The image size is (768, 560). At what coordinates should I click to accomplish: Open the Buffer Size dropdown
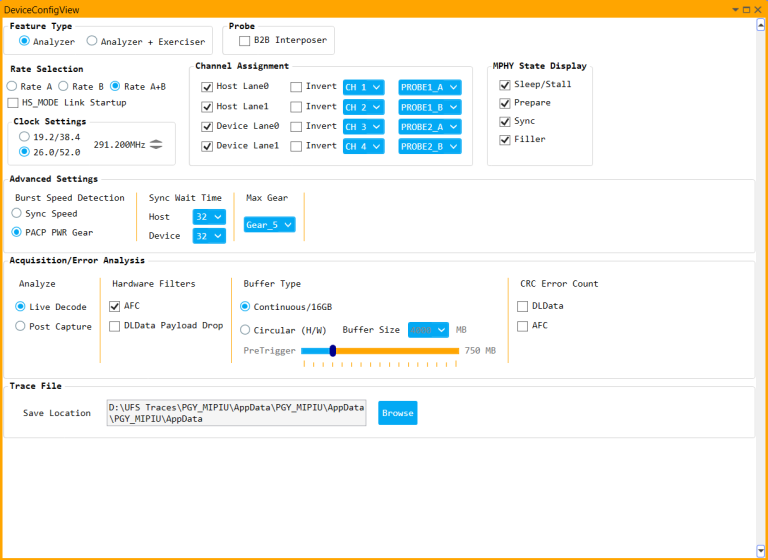428,330
